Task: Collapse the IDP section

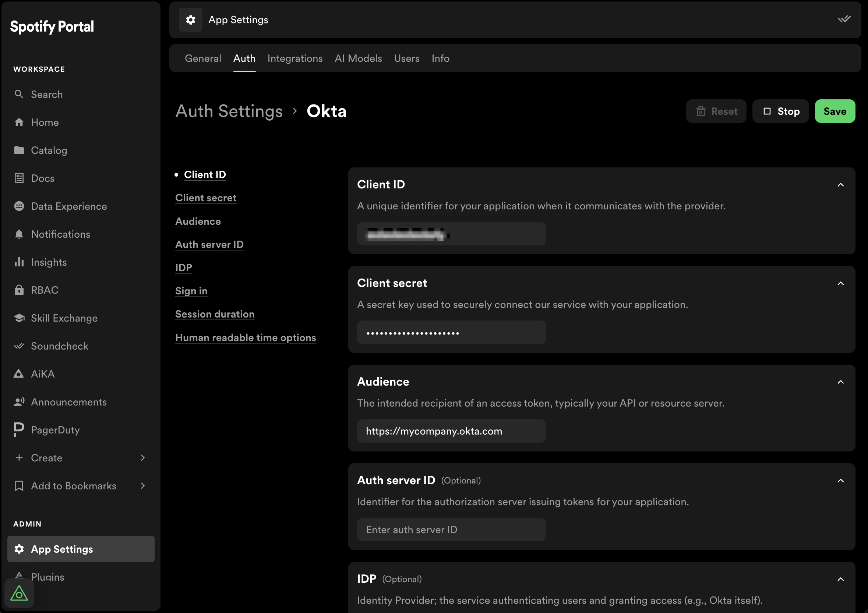Action: (840, 580)
